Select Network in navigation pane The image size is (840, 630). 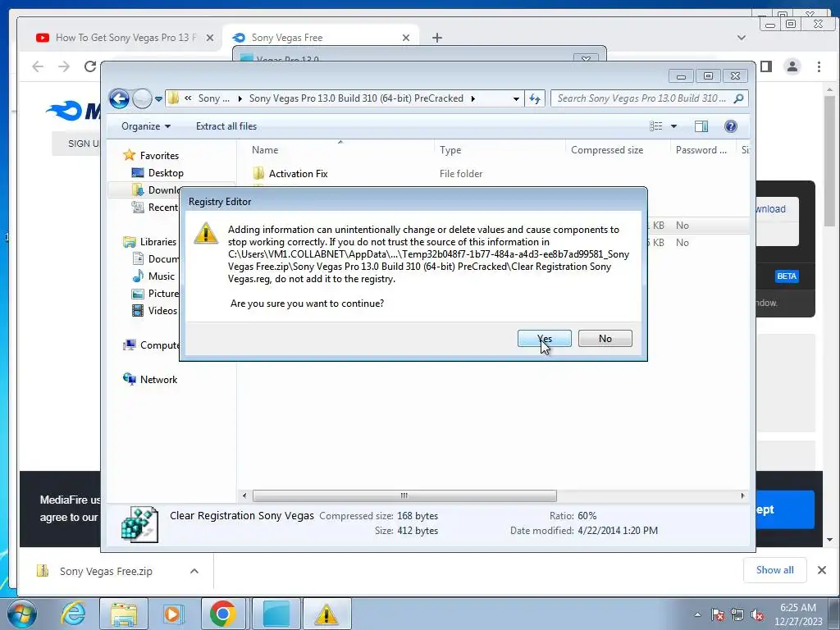158,380
